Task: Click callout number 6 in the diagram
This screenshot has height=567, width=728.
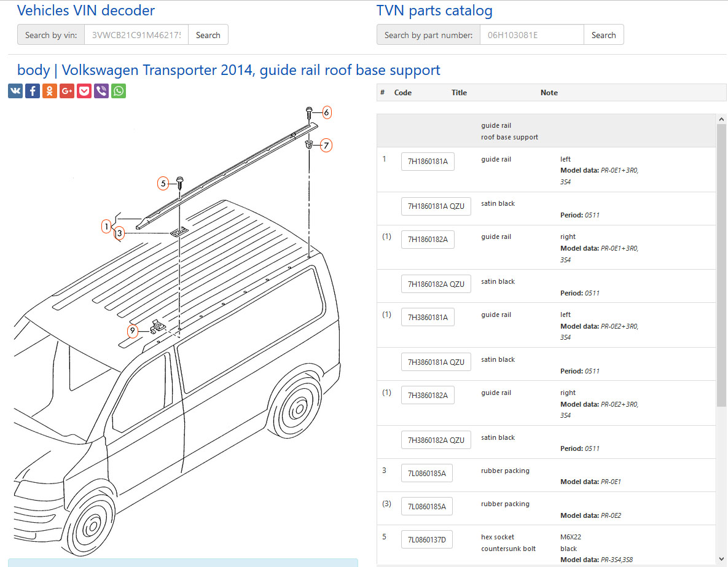Action: pos(326,112)
